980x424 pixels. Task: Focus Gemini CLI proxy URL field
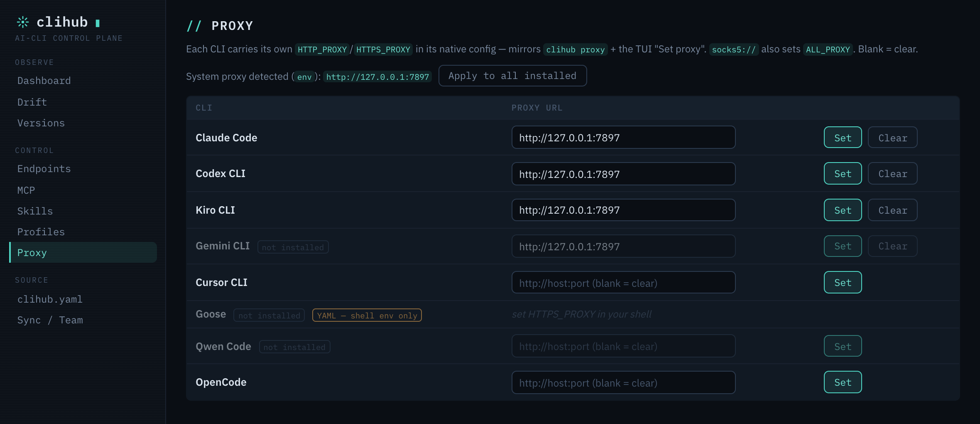click(x=623, y=246)
